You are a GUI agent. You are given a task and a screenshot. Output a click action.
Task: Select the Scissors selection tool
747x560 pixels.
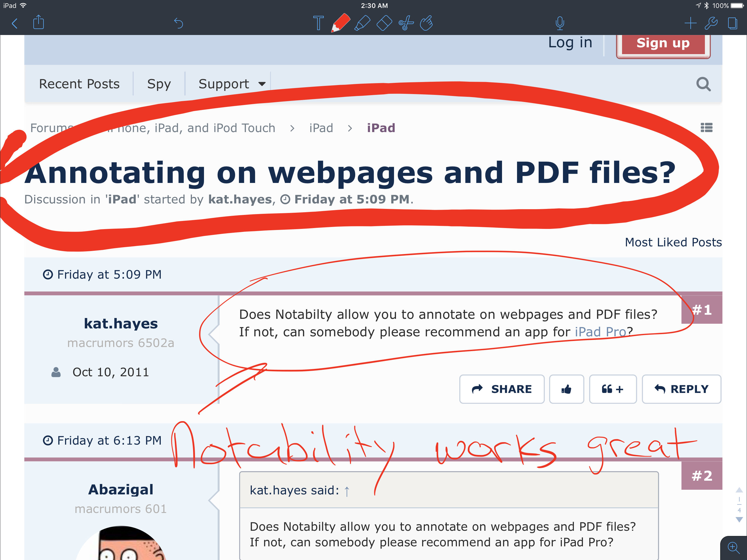coord(406,23)
